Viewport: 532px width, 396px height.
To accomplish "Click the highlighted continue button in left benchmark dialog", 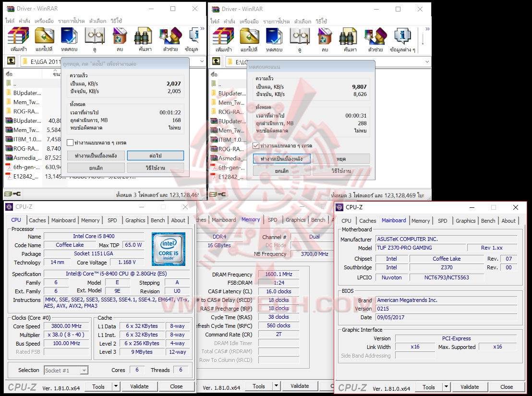I will coord(156,156).
